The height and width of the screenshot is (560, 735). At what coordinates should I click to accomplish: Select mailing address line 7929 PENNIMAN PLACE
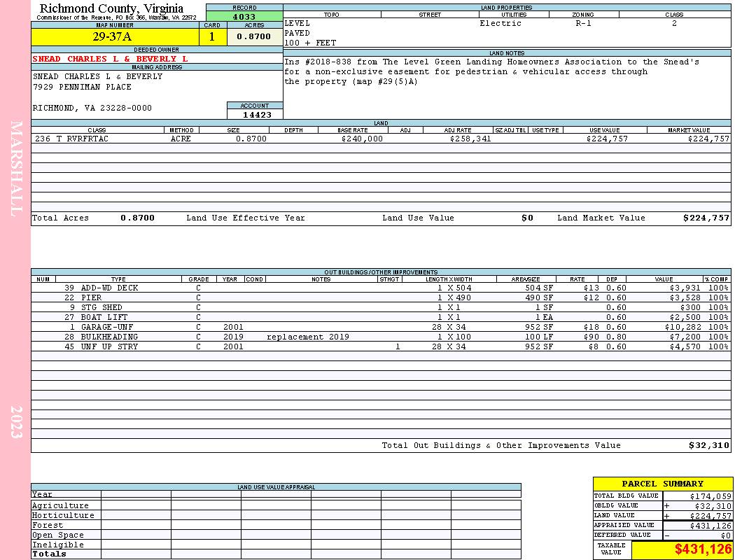[82, 87]
